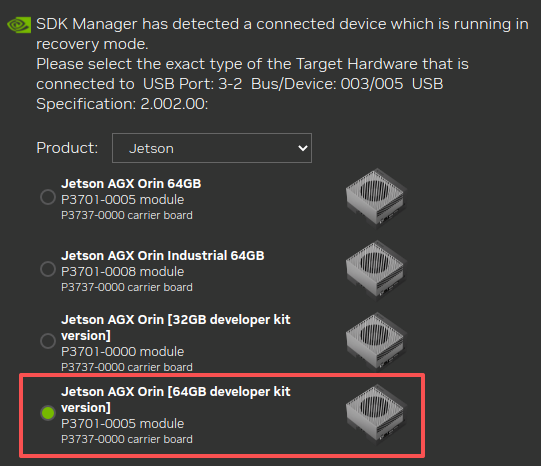Click the 32GB developer kit device image
Viewport: 541px width, 466px height.
[376, 341]
